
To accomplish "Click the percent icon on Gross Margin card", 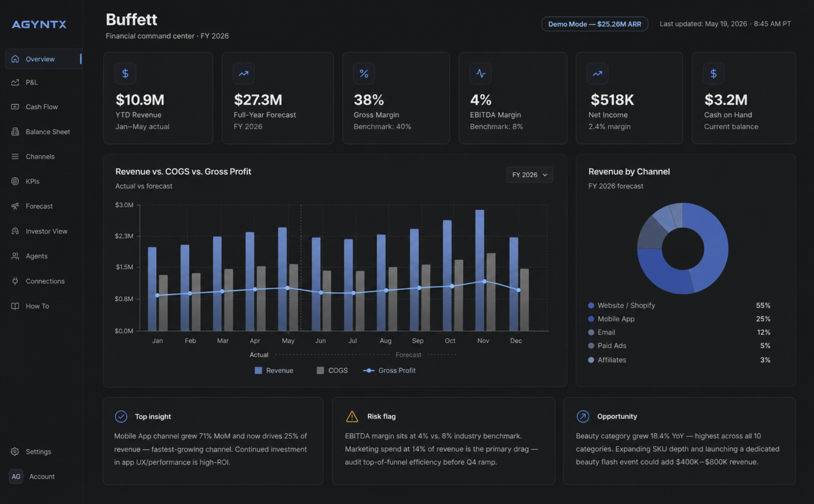I will coord(364,74).
